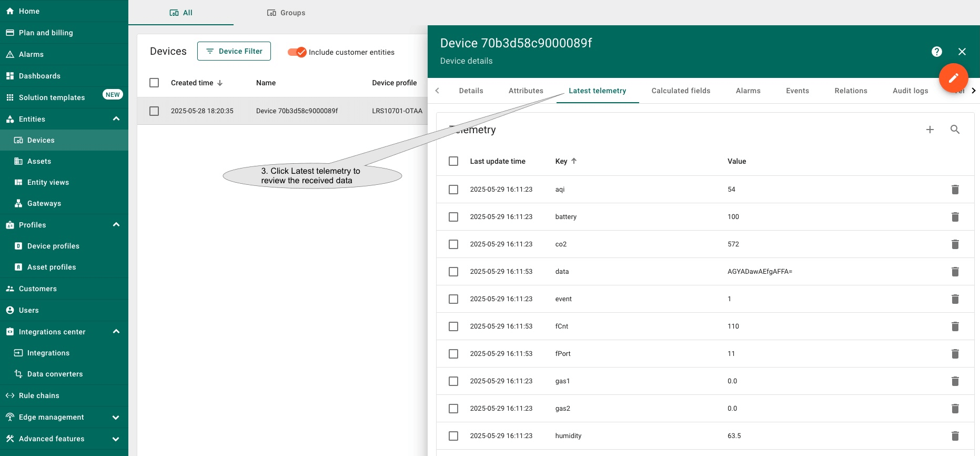Open telemetry search magnifier icon

(955, 130)
